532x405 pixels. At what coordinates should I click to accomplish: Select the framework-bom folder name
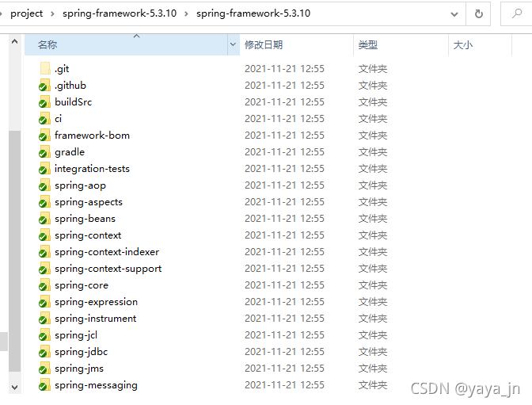tap(93, 136)
